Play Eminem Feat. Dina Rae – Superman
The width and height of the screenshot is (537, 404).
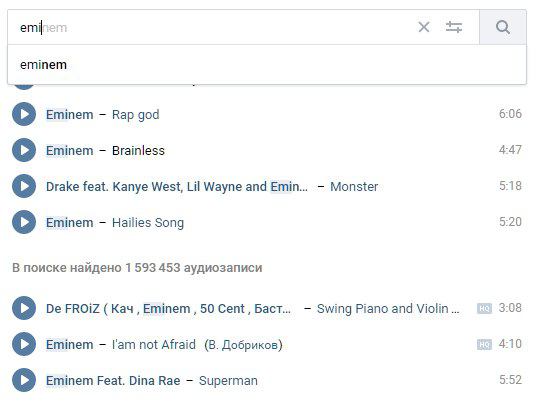point(24,380)
